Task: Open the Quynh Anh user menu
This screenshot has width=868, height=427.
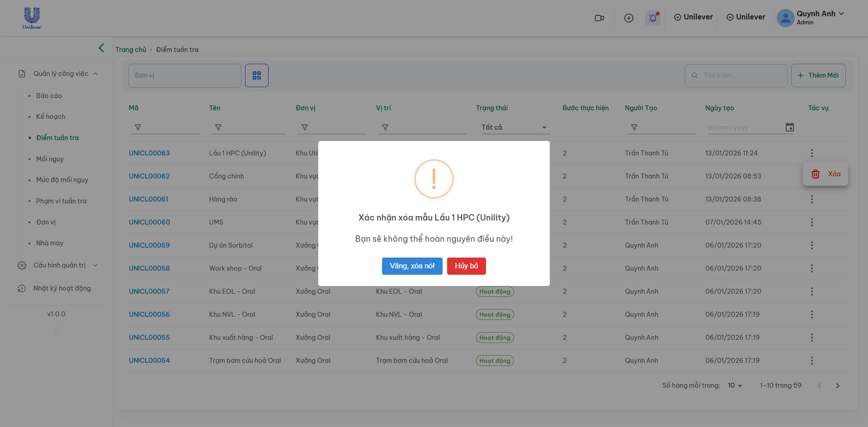Action: 811,18
